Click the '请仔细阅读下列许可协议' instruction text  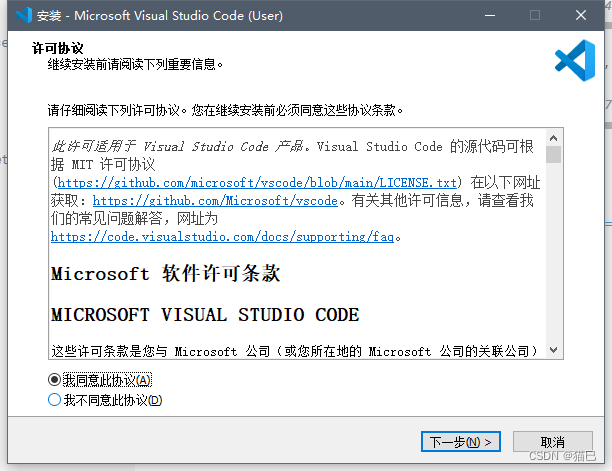[x=225, y=110]
